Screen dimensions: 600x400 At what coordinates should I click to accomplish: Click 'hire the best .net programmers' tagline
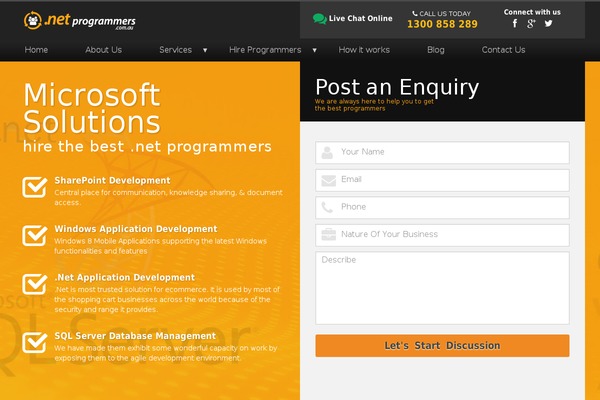tap(147, 146)
